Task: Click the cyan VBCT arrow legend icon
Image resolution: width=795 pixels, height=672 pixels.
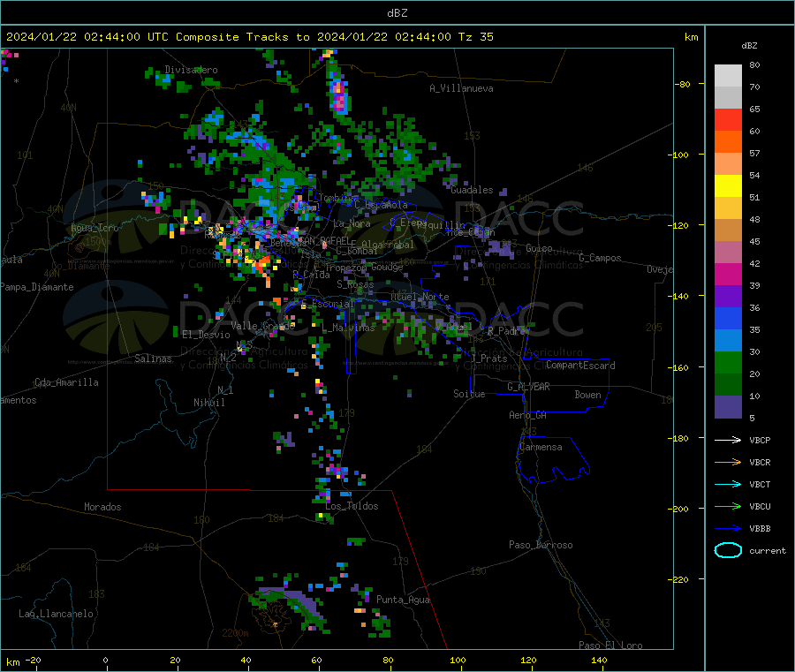Action: (728, 485)
